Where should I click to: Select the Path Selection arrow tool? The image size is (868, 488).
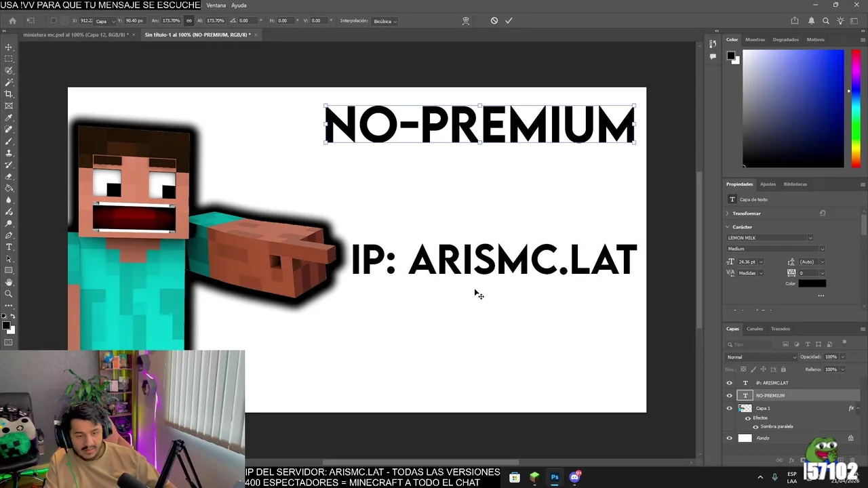coord(9,259)
